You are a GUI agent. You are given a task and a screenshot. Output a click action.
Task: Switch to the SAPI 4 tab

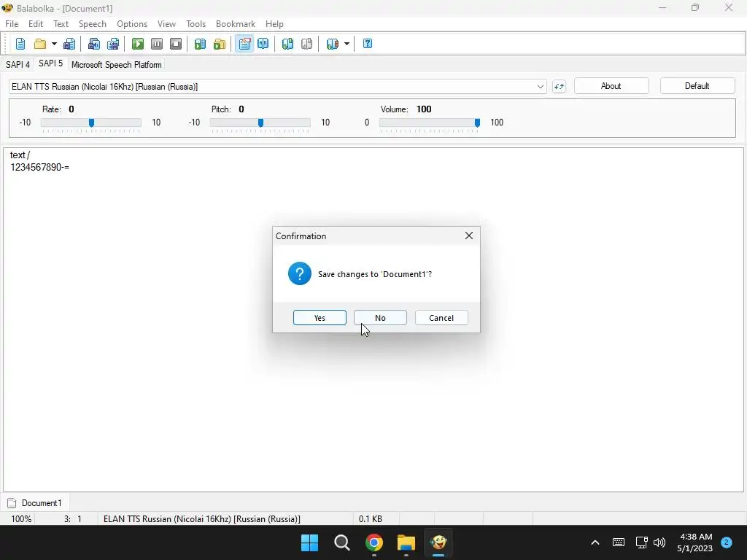click(18, 64)
